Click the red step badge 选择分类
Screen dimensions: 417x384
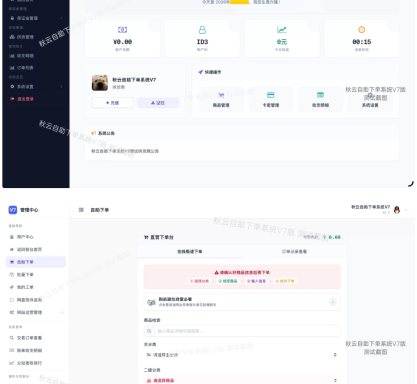tap(199, 281)
